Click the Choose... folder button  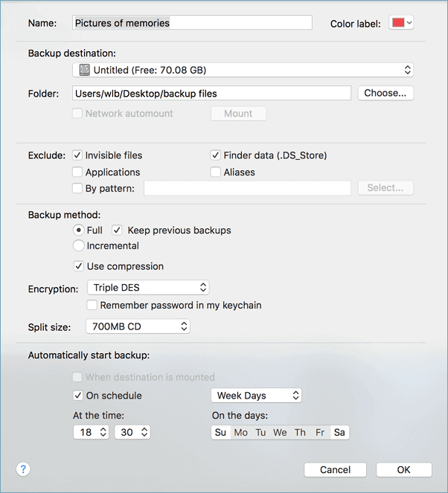385,93
